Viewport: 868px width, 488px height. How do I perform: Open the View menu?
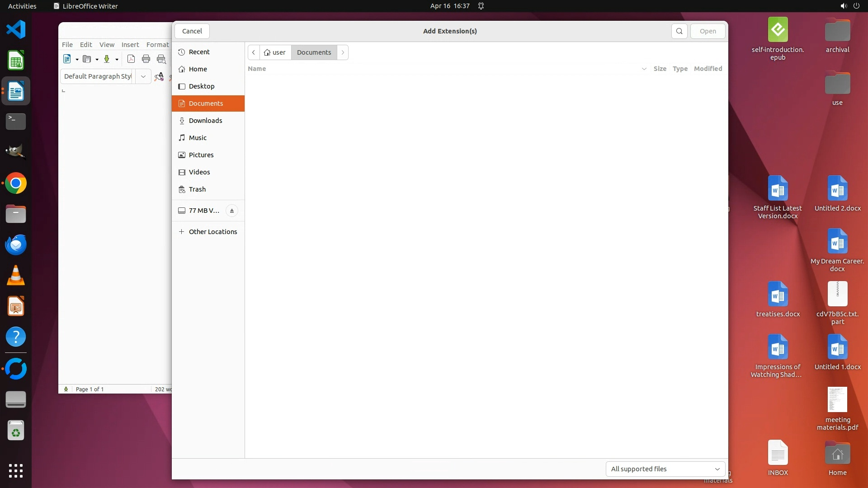coord(107,44)
